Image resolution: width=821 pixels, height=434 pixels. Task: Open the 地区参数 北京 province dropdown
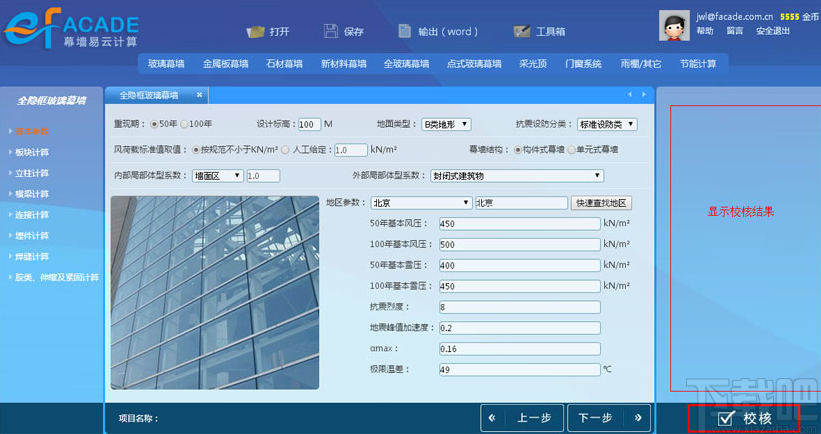click(x=421, y=203)
